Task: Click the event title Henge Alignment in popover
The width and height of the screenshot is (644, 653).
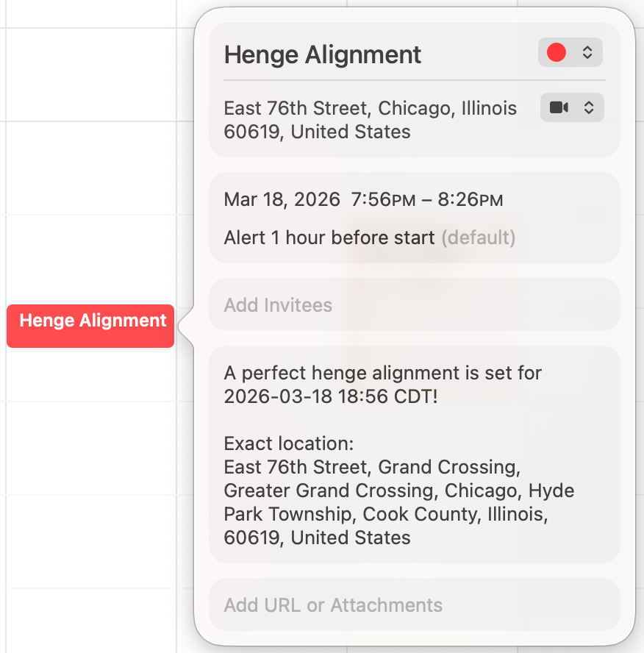Action: [x=322, y=54]
